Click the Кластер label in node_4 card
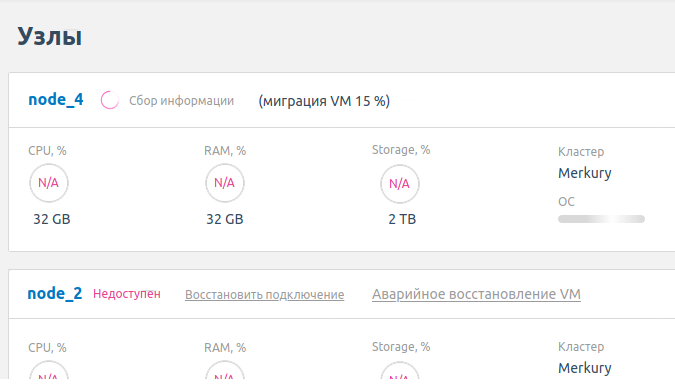 pyautogui.click(x=581, y=151)
